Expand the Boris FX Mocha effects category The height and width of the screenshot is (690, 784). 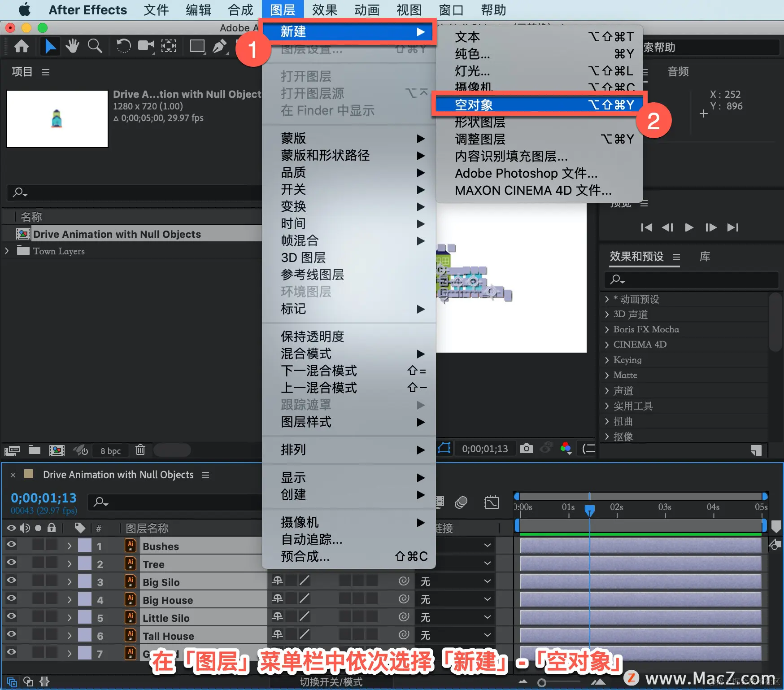tap(607, 330)
